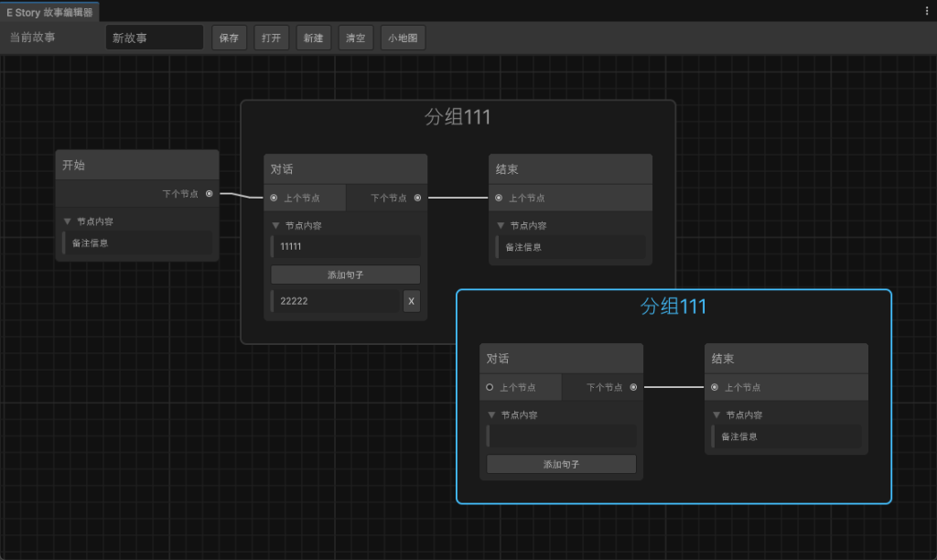Image resolution: width=937 pixels, height=560 pixels.
Task: Focus the 新故事 story name field
Action: coord(154,38)
